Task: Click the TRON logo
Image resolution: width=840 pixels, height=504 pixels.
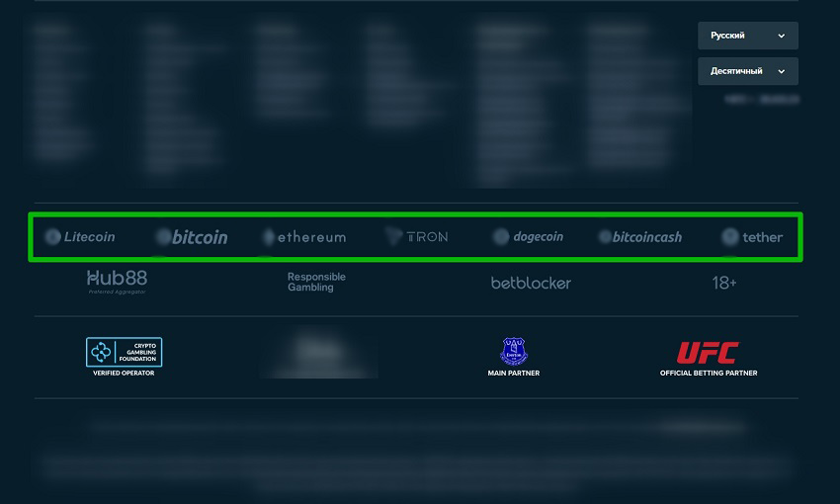Action: [417, 236]
